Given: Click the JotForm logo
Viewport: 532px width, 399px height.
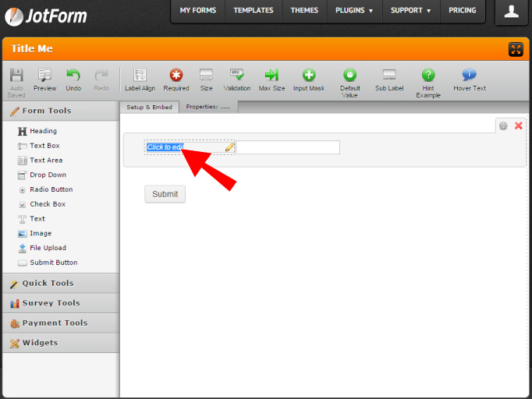Looking at the screenshot, I should [46, 16].
